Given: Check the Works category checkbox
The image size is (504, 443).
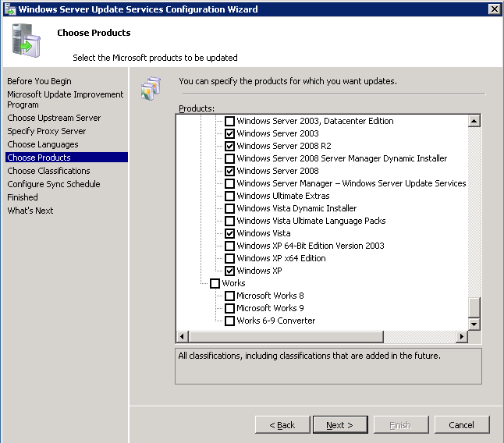Looking at the screenshot, I should (215, 283).
